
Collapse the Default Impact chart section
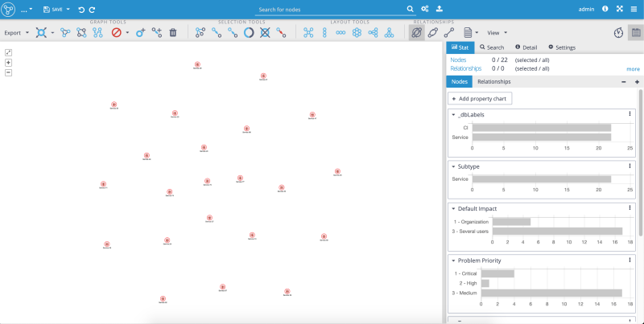[453, 209]
